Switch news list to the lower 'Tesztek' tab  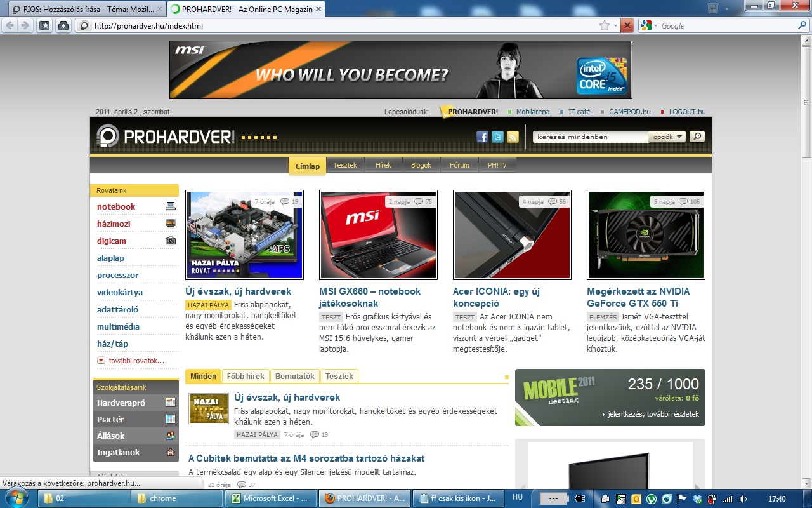coord(339,376)
